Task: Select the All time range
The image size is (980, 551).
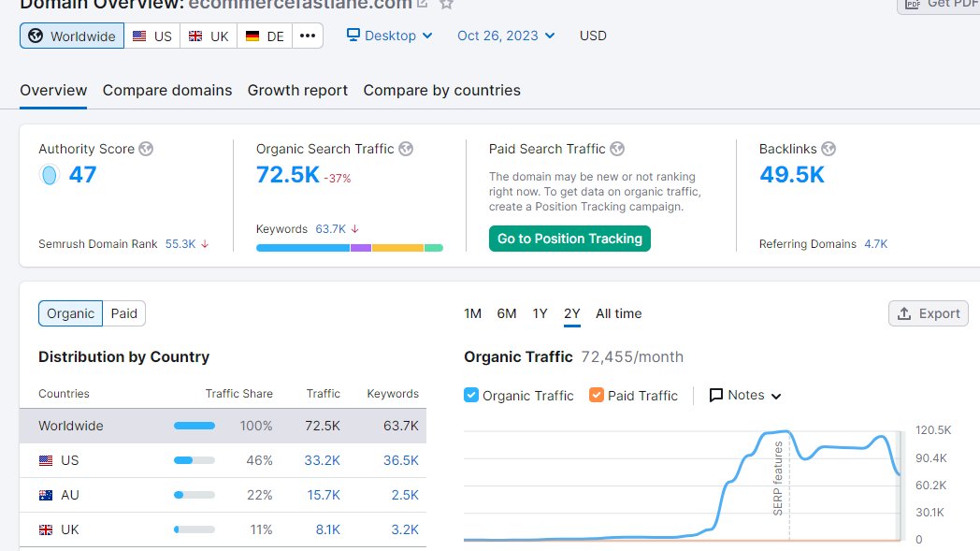Action: pyautogui.click(x=619, y=313)
